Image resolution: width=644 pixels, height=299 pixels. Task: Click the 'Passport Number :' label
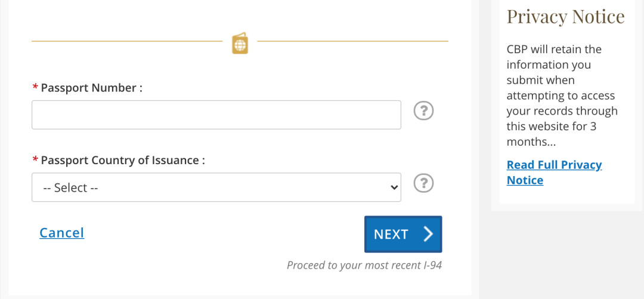pos(92,88)
